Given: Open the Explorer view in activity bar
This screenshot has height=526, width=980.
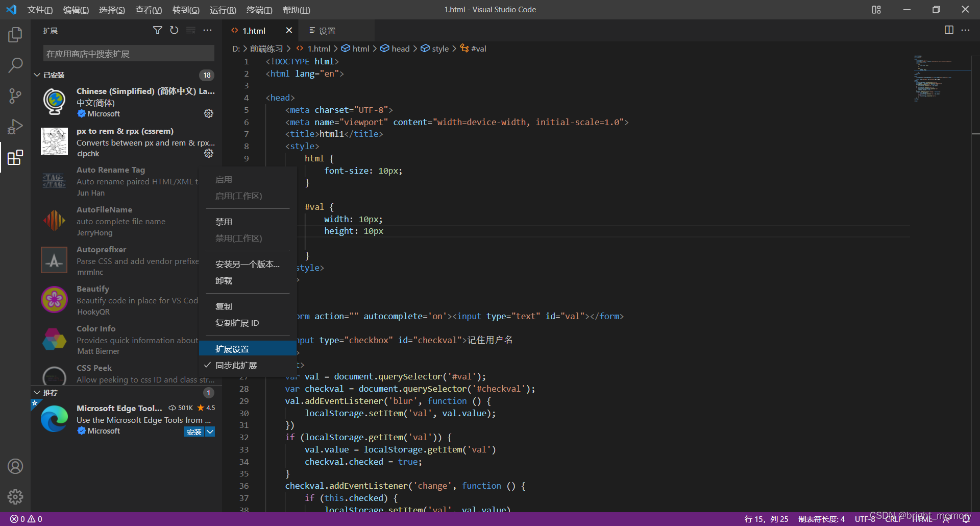Looking at the screenshot, I should pyautogui.click(x=15, y=35).
